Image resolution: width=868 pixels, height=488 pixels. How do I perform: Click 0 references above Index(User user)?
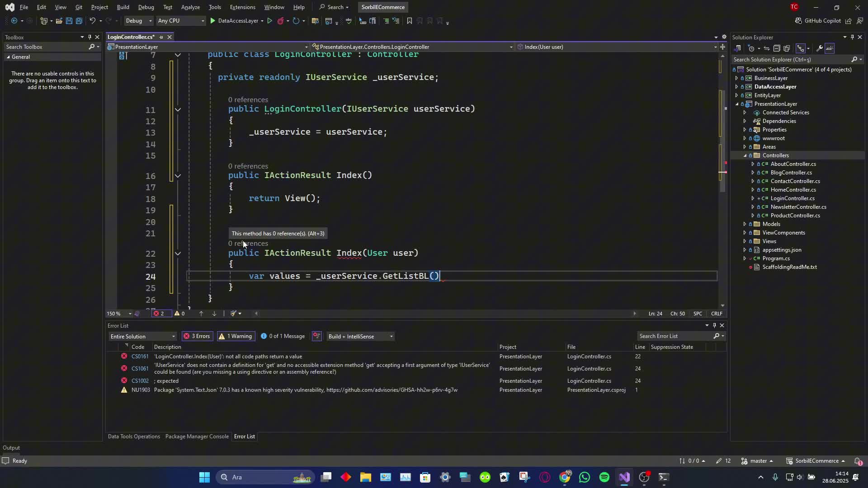pos(248,244)
